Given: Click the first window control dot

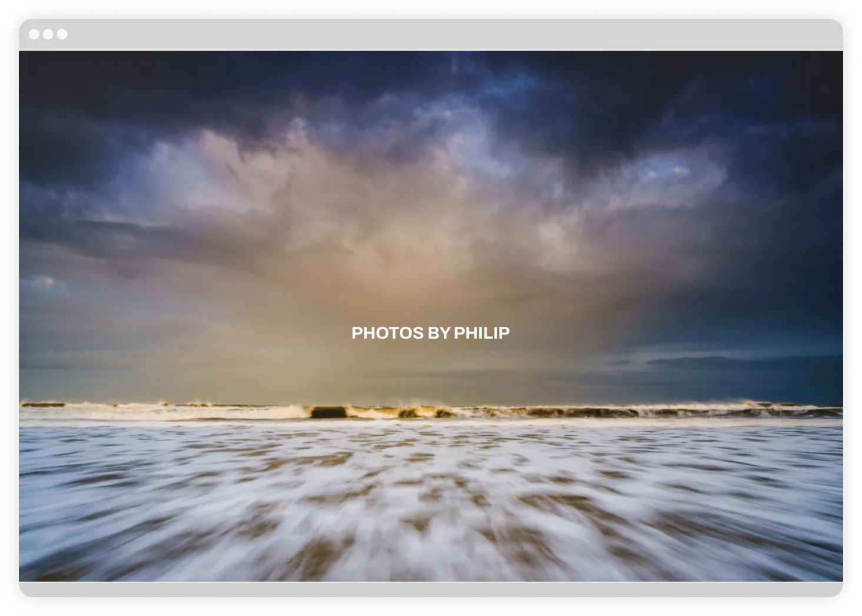Looking at the screenshot, I should pos(34,34).
